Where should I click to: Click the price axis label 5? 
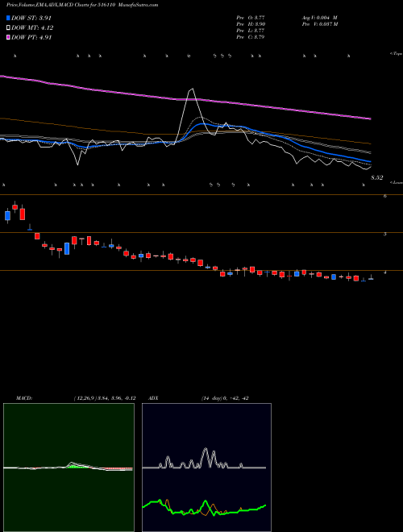click(x=385, y=234)
